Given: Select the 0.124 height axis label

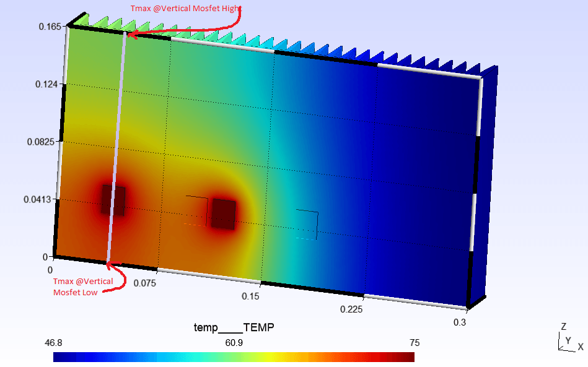Looking at the screenshot, I should (x=46, y=84).
